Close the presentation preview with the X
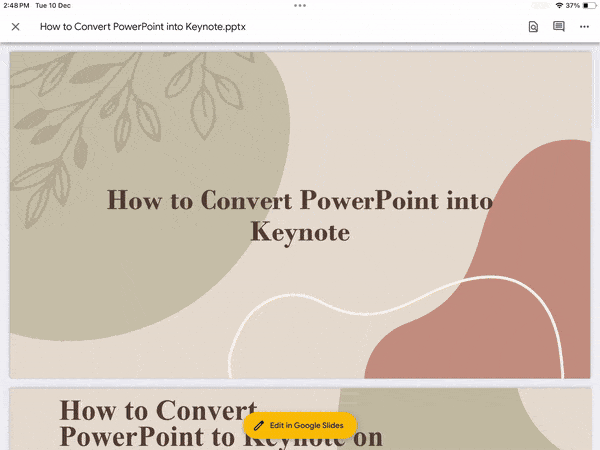The height and width of the screenshot is (450, 600). [15, 26]
